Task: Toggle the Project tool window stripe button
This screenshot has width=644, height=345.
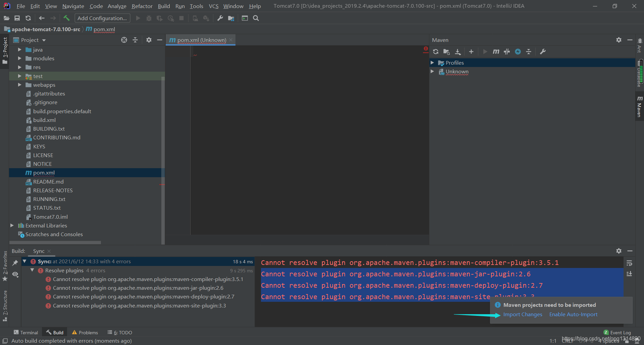Action: (x=5, y=51)
